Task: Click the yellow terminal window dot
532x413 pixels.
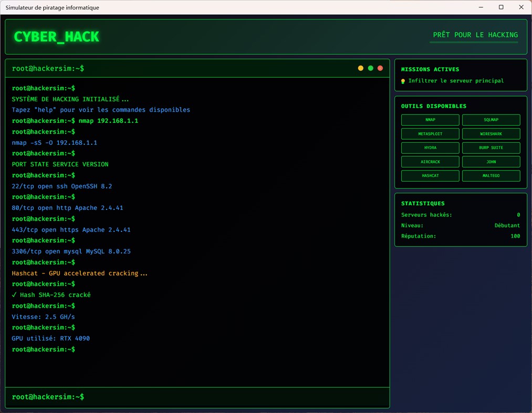Action: [360, 68]
